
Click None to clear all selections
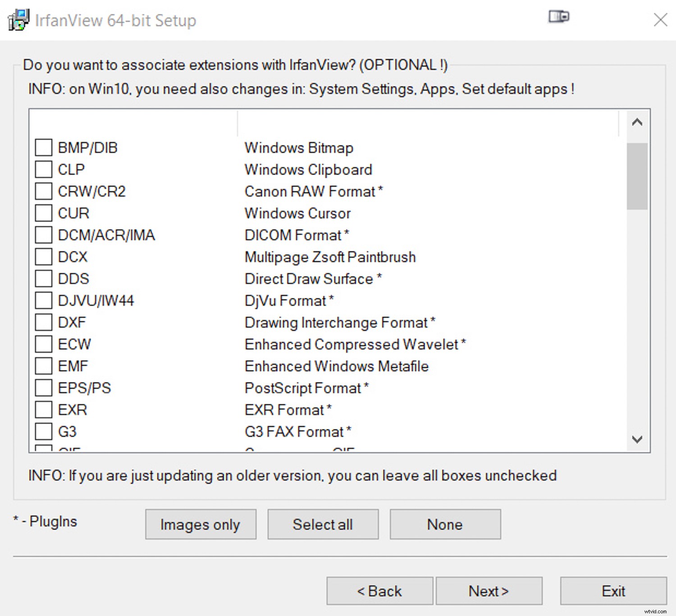pyautogui.click(x=445, y=525)
